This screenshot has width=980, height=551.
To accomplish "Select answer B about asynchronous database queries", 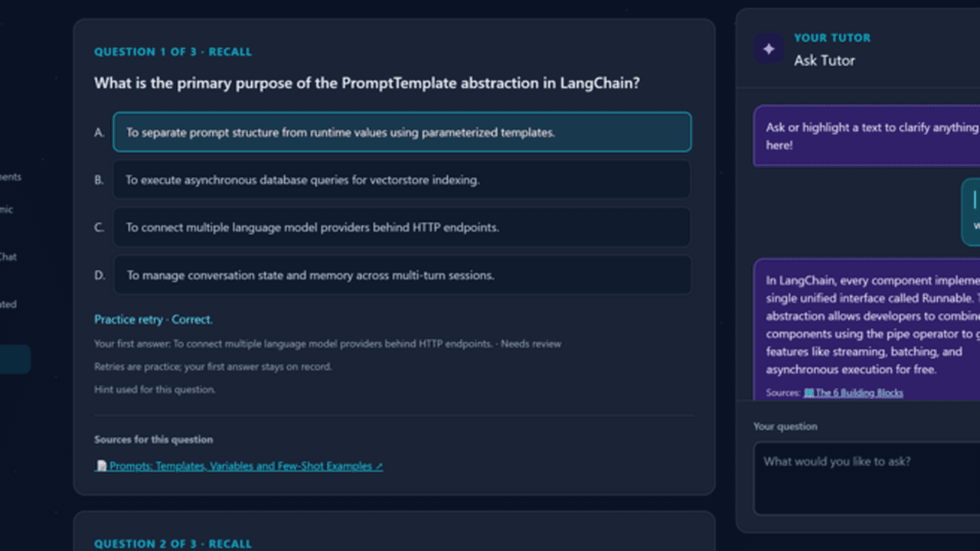I will tap(402, 180).
